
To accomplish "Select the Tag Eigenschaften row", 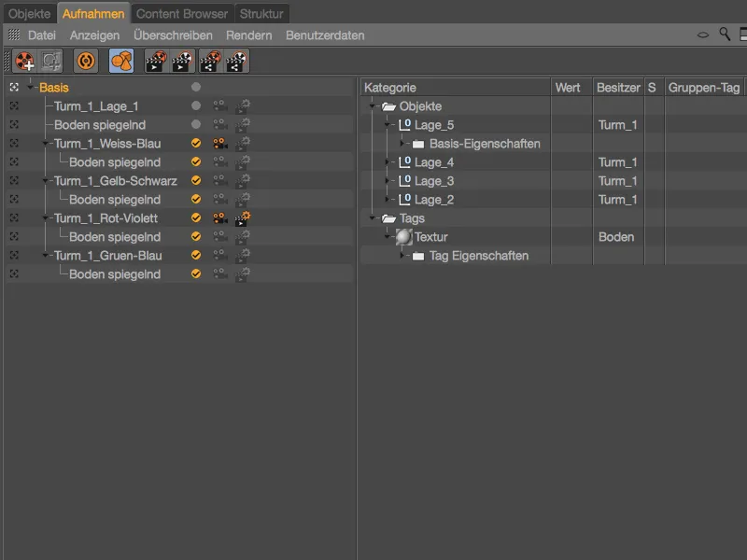I will [x=553, y=256].
